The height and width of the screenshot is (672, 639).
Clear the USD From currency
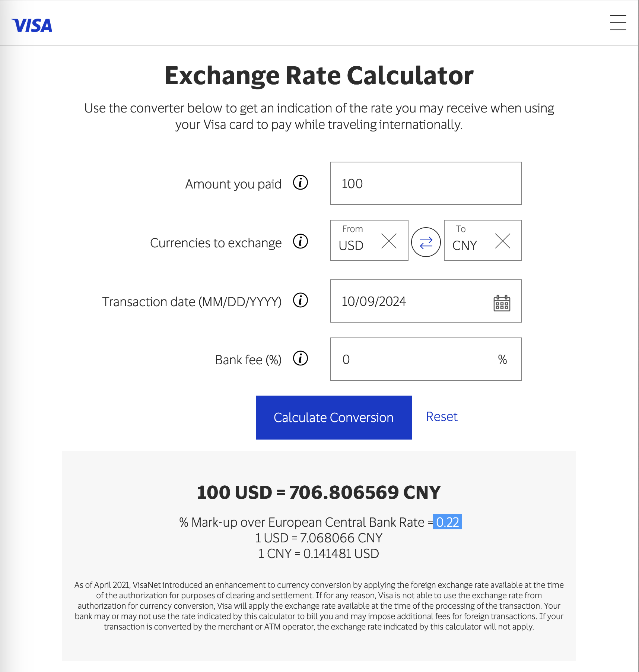click(x=389, y=241)
